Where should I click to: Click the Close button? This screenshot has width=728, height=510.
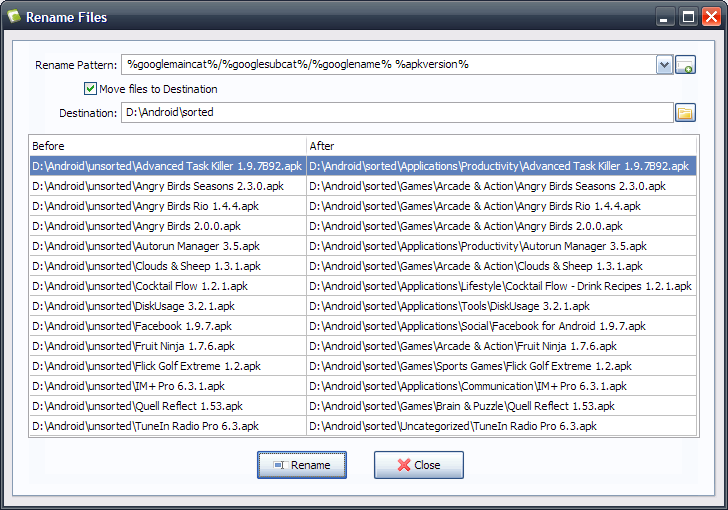coord(419,465)
